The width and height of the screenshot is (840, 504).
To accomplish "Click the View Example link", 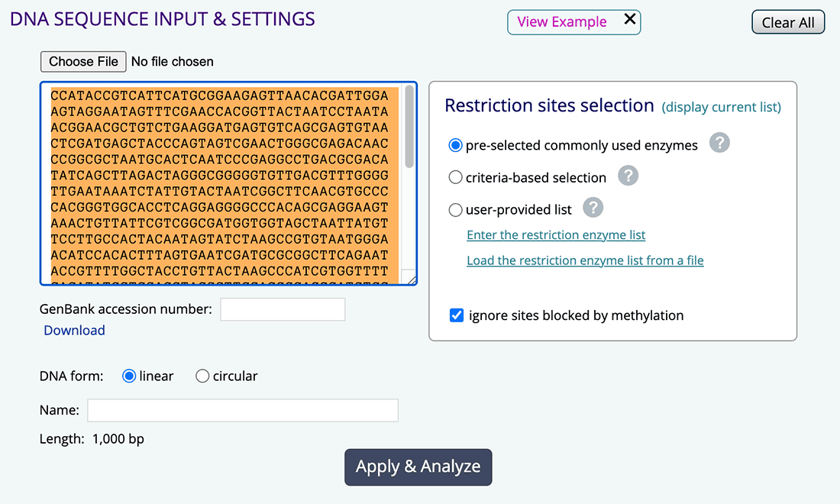I will click(561, 22).
